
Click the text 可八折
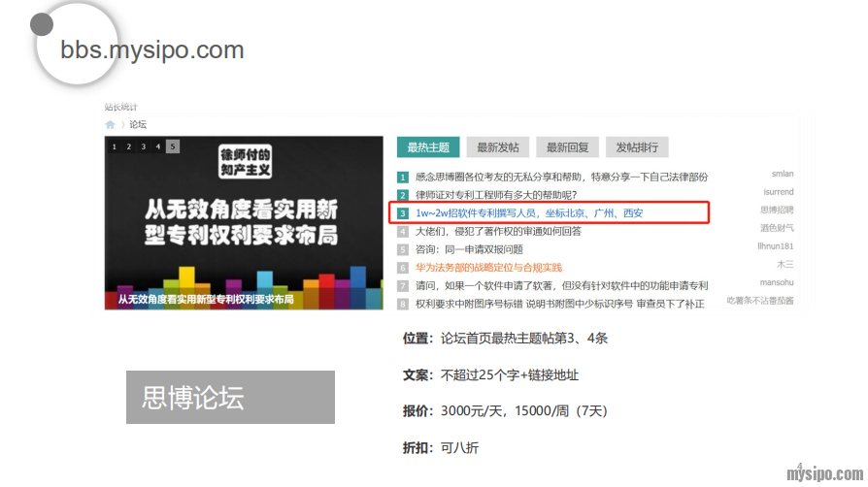[x=459, y=447]
